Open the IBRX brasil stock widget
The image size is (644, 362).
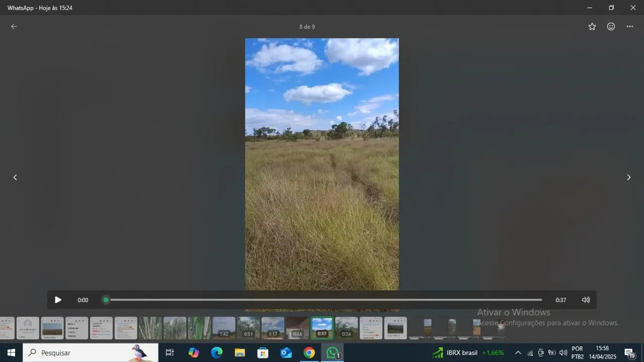point(468,353)
